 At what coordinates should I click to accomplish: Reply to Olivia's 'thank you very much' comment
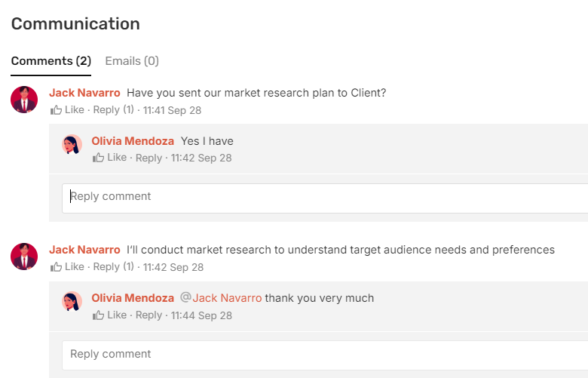click(149, 315)
